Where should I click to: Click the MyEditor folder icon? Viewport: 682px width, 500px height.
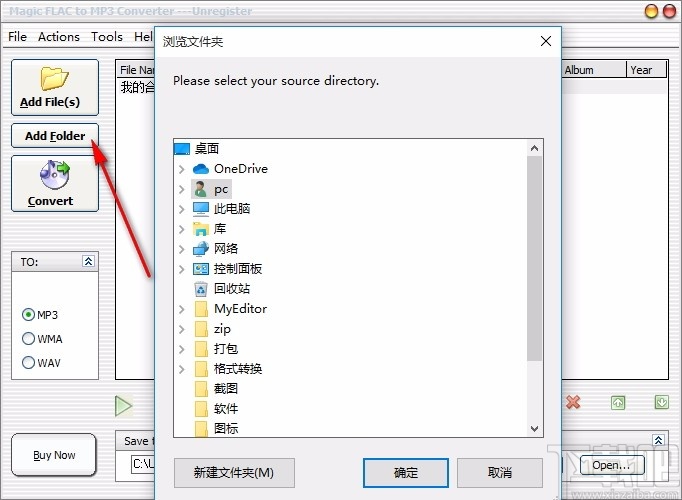point(201,309)
